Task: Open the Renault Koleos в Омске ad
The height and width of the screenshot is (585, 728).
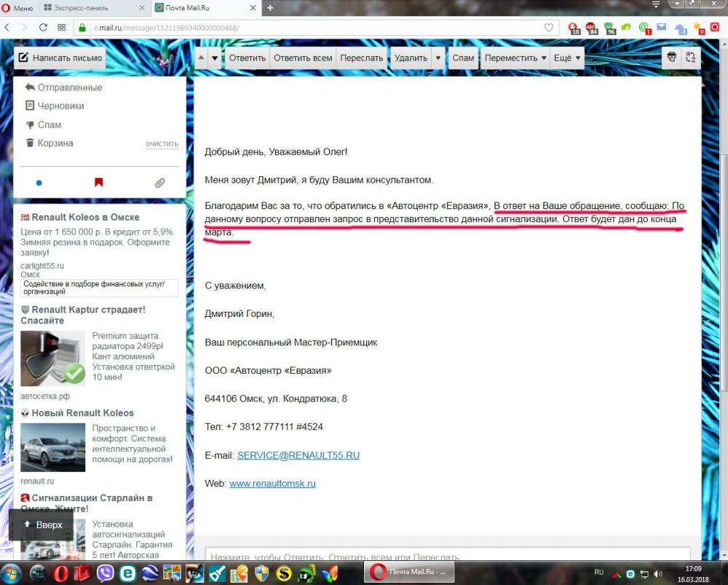Action: [85, 217]
